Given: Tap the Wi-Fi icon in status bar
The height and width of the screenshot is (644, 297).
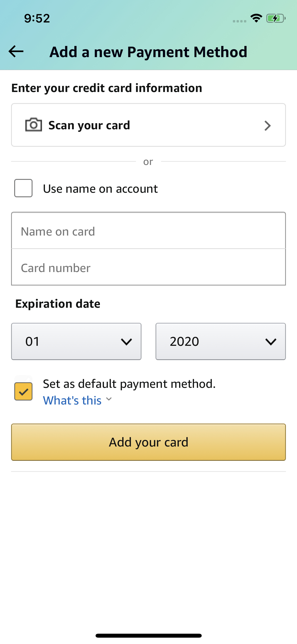Looking at the screenshot, I should 255,18.
